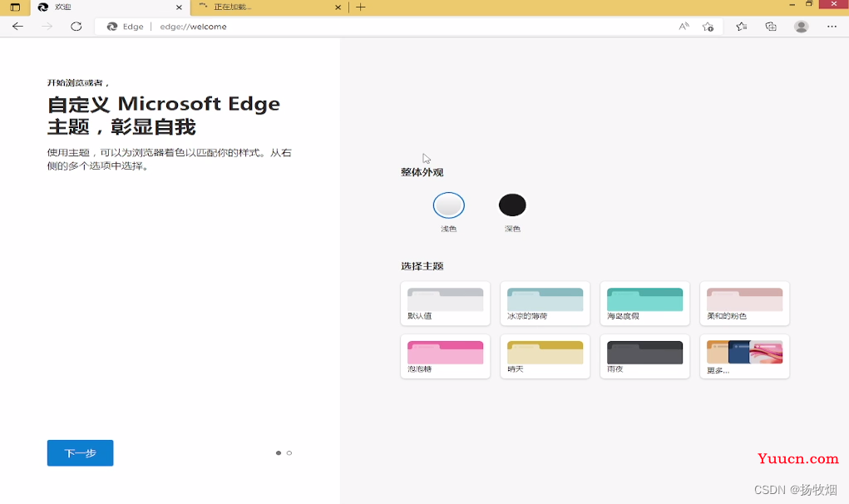The width and height of the screenshot is (849, 504).
Task: Click the 下一步 button
Action: point(80,453)
